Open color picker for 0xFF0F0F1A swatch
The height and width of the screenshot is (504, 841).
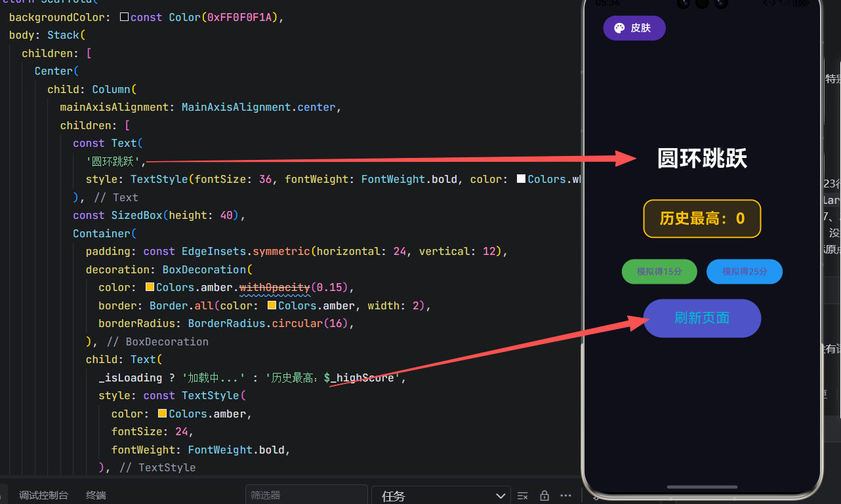124,17
